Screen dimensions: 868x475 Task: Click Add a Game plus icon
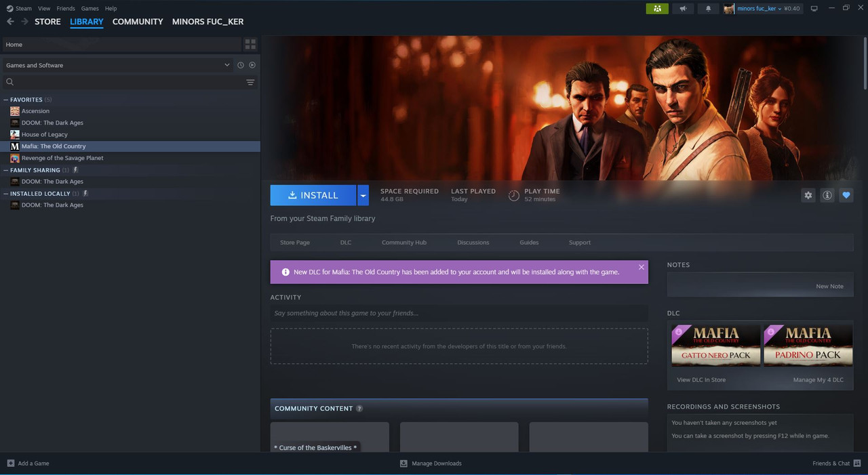coord(10,463)
